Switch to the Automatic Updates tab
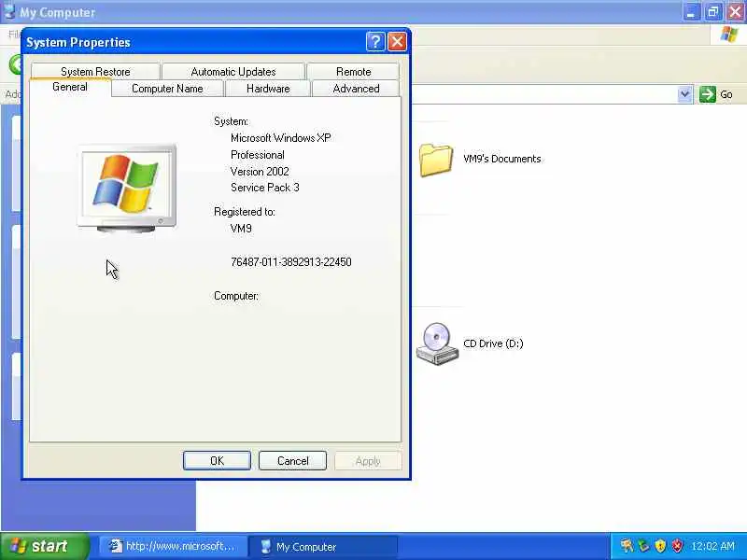Image resolution: width=747 pixels, height=560 pixels. coord(233,72)
